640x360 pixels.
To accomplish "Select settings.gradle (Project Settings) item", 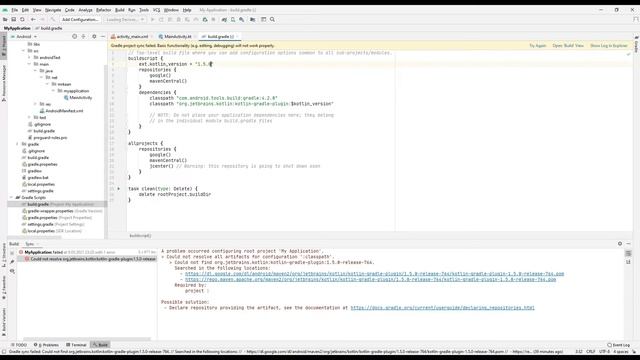I will pyautogui.click(x=53, y=224).
